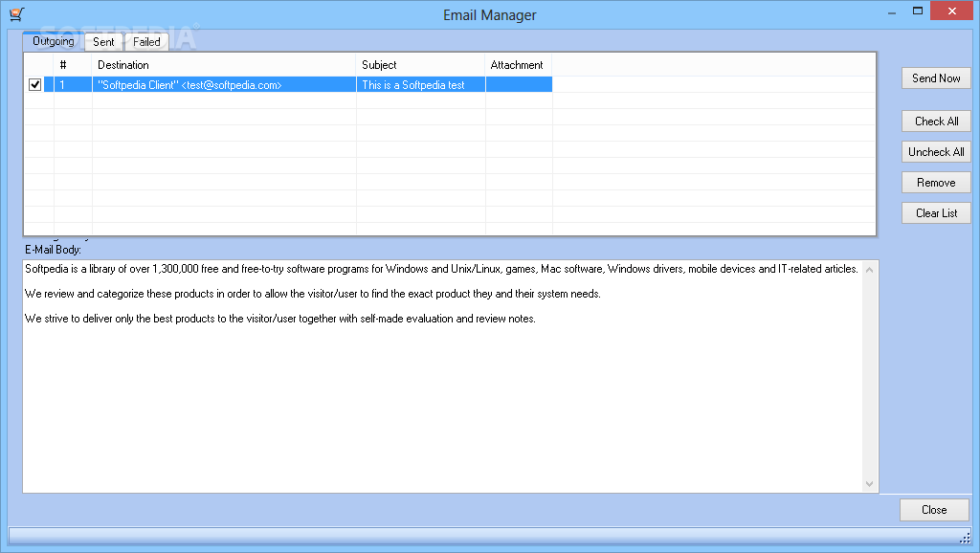
Task: Maximize the Email Manager window
Action: 918,11
